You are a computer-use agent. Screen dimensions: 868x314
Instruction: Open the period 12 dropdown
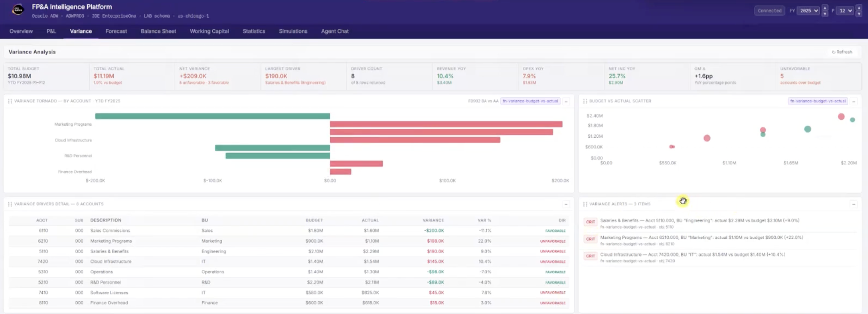pyautogui.click(x=846, y=11)
